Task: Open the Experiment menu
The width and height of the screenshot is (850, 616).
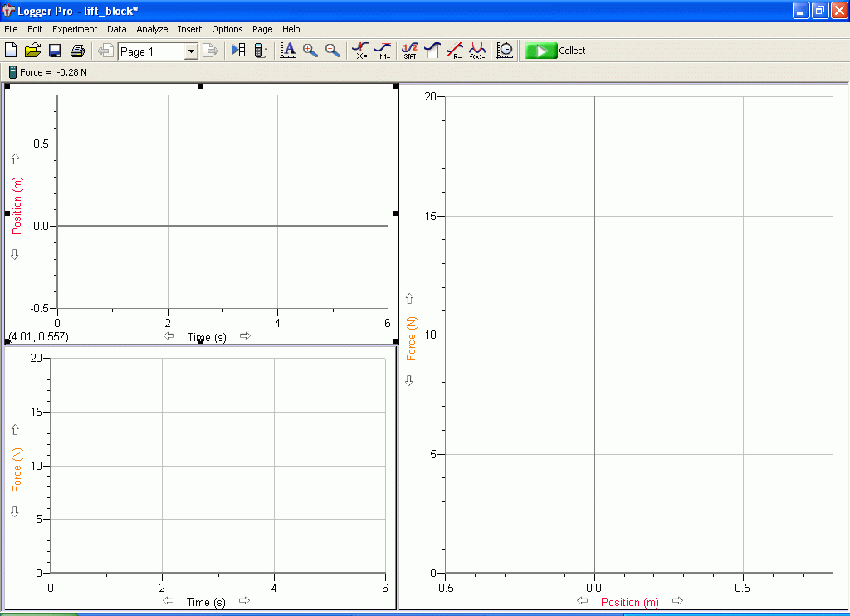Action: click(75, 29)
